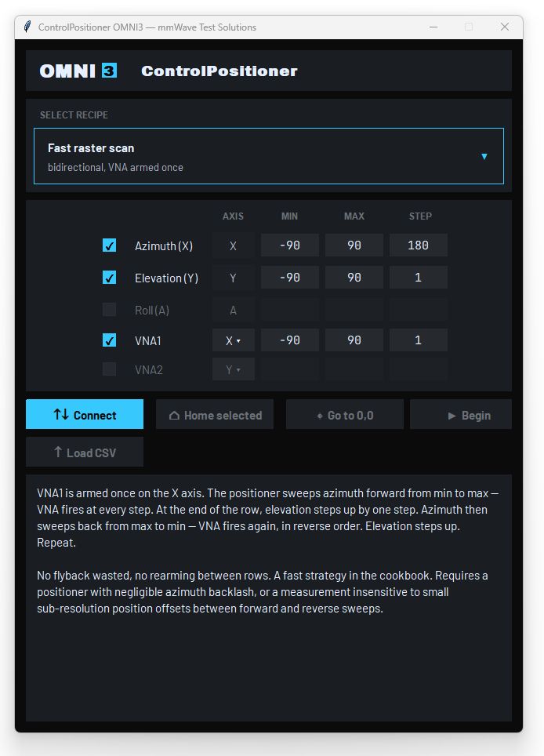Click the 'AXIS' column header

point(234,216)
